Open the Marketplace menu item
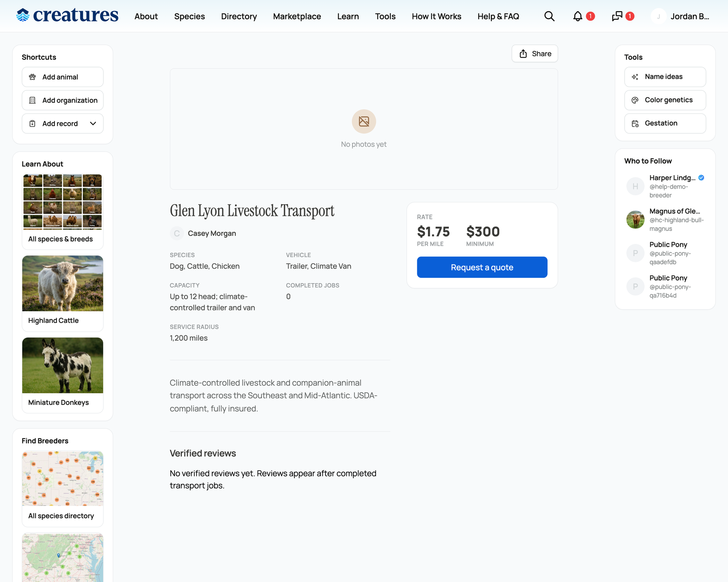This screenshot has height=582, width=728. click(297, 16)
